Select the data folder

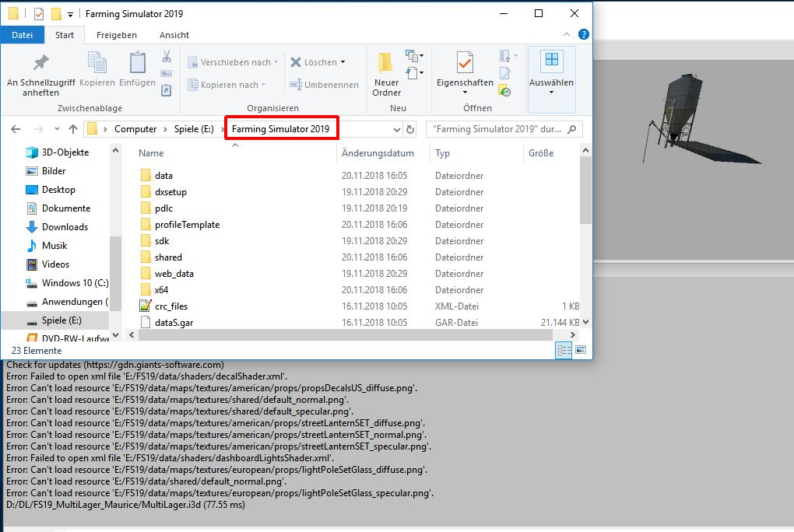coord(163,176)
